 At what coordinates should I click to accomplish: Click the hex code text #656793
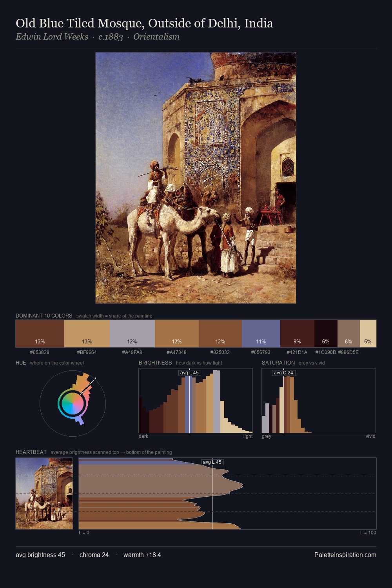tap(261, 352)
